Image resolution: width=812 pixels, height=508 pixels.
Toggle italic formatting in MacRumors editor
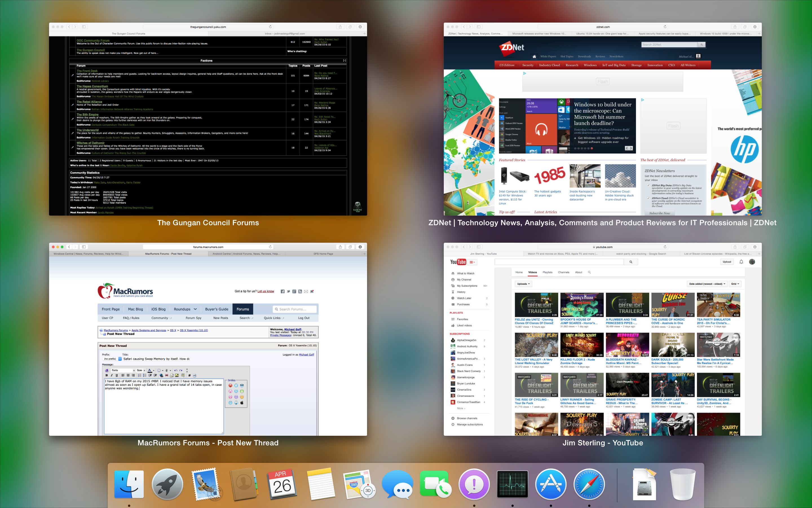click(112, 376)
